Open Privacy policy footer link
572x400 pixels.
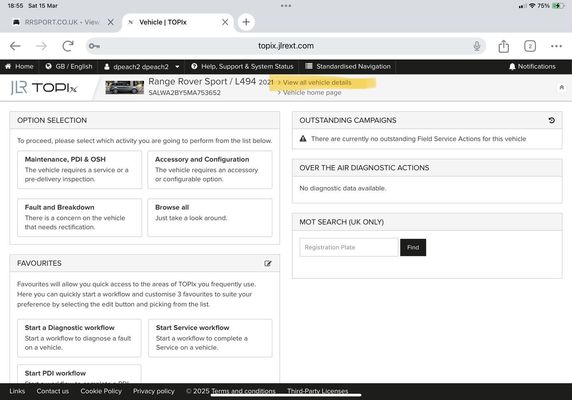coord(154,391)
